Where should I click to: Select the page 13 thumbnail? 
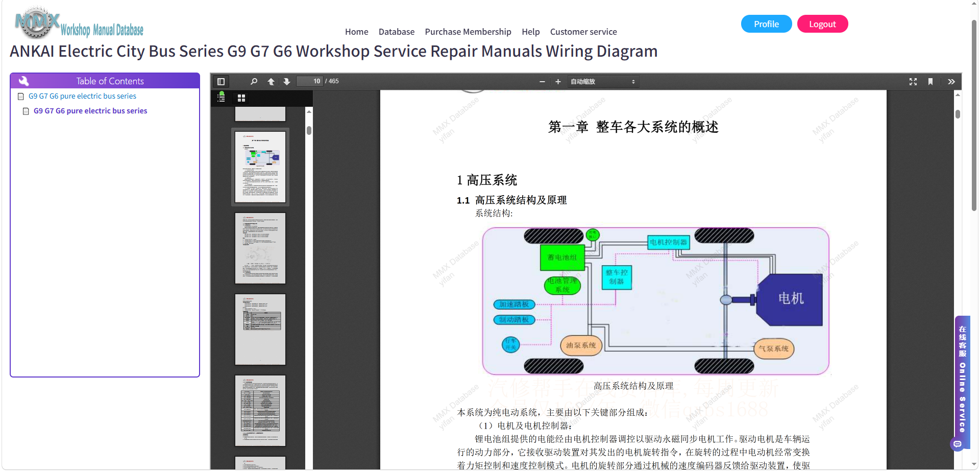[x=260, y=411]
